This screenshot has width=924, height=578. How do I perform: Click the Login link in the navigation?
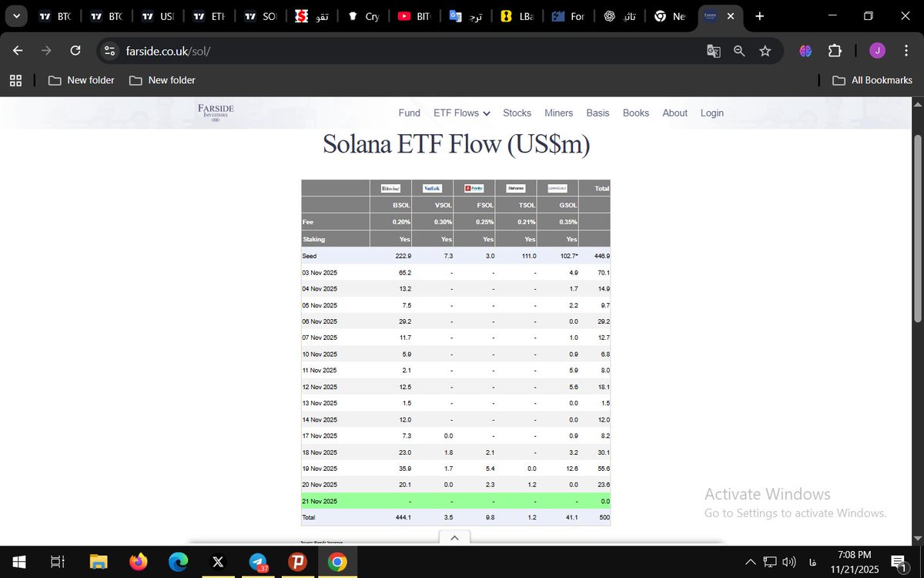(711, 113)
